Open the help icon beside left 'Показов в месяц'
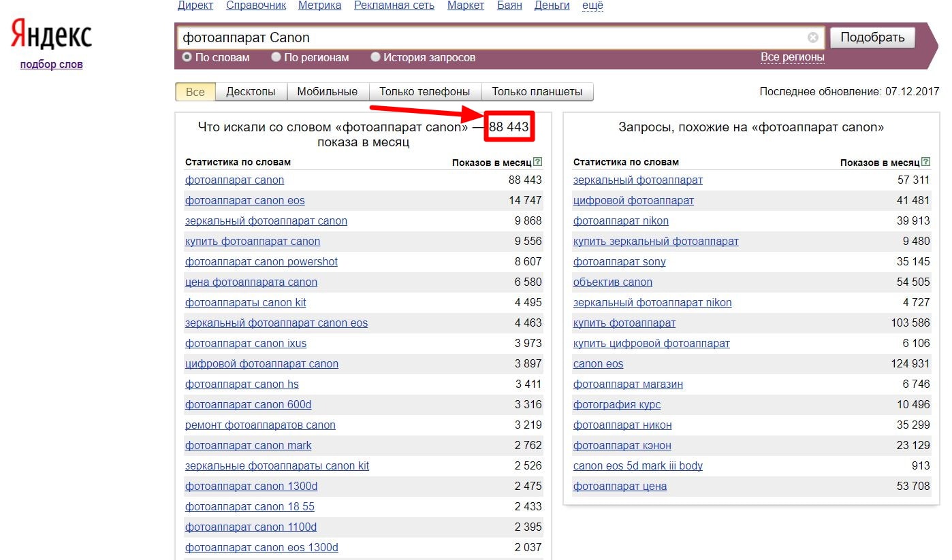952x560 pixels. pyautogui.click(x=538, y=162)
